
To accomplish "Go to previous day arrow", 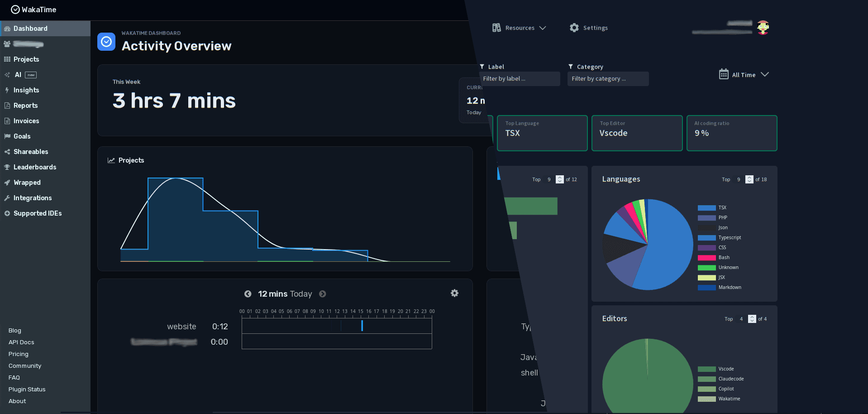I will pos(248,294).
